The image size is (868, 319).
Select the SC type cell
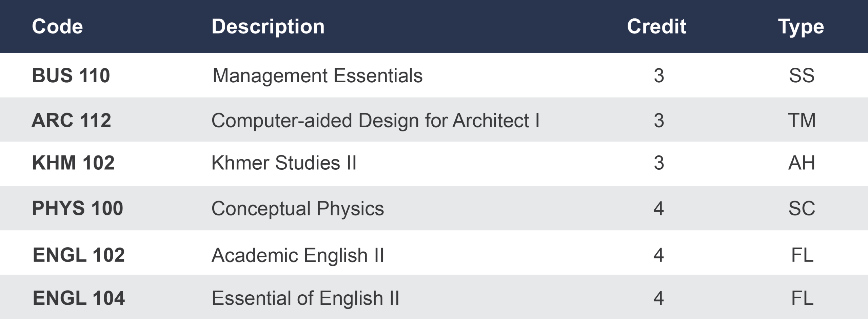802,208
